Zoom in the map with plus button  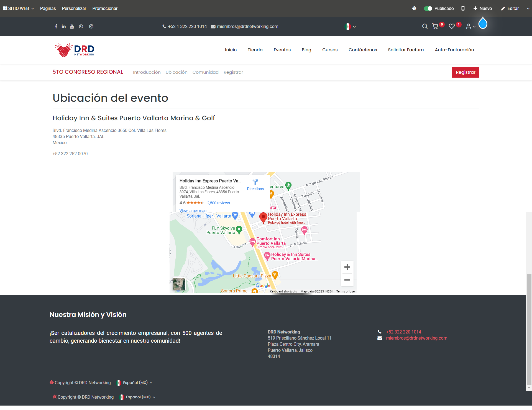(x=347, y=267)
